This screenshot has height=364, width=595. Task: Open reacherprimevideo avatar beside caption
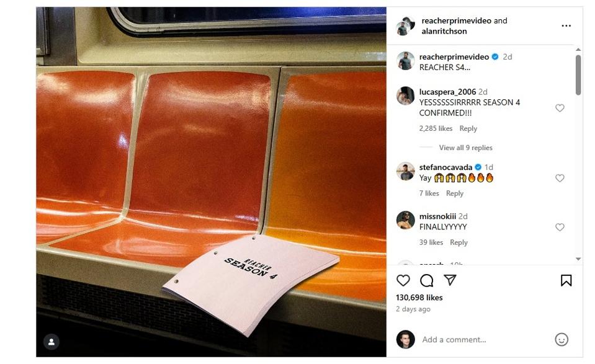pos(406,61)
